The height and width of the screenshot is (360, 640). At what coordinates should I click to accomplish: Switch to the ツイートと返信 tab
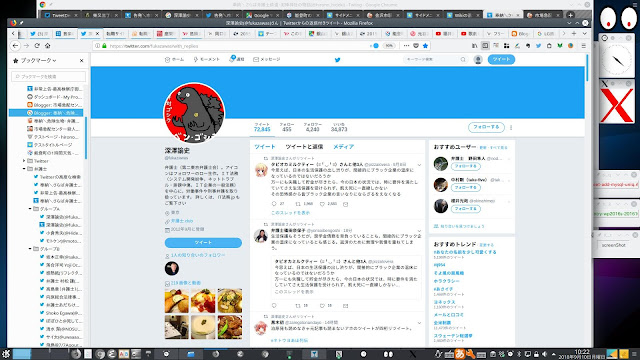304,147
